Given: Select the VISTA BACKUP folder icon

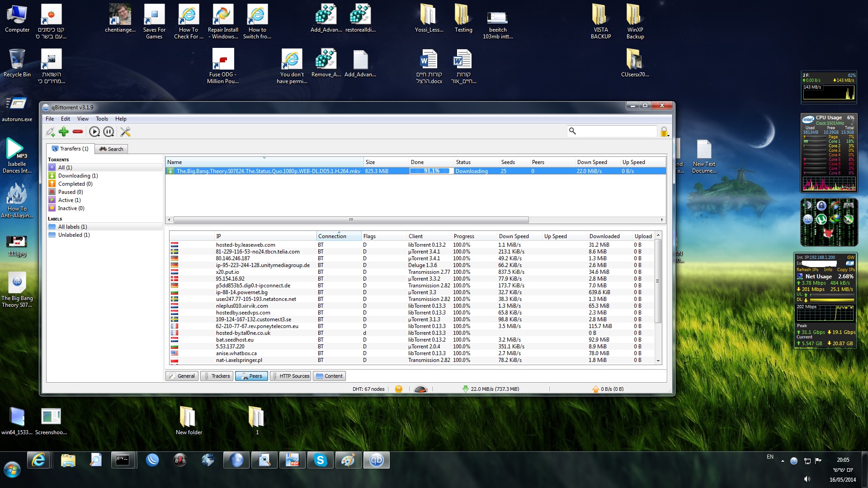Looking at the screenshot, I should [600, 22].
